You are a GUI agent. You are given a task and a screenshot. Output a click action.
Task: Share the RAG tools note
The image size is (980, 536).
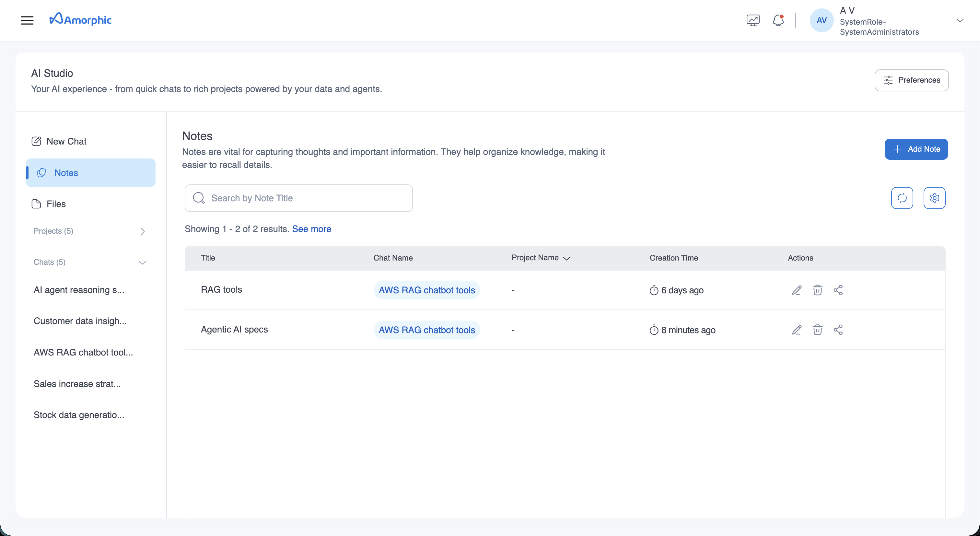click(x=838, y=290)
